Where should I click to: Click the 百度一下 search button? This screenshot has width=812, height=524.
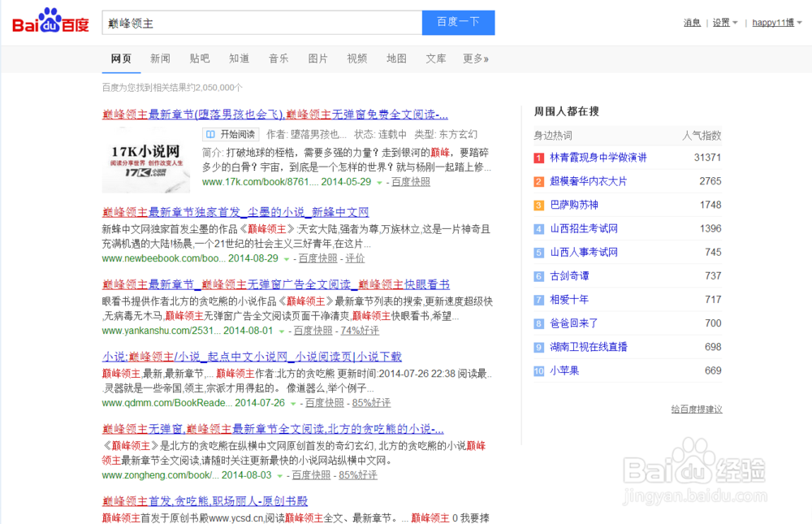(x=458, y=23)
